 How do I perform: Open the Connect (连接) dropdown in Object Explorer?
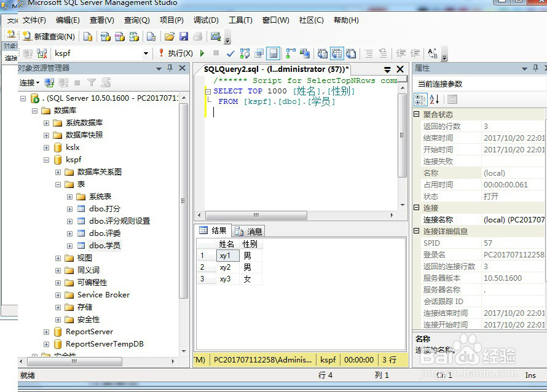tap(30, 83)
